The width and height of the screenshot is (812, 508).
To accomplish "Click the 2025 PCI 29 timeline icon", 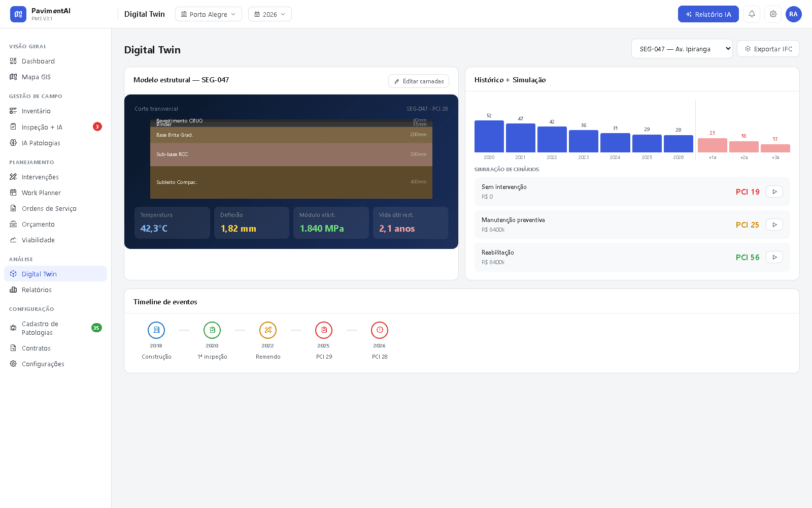I will 324,330.
